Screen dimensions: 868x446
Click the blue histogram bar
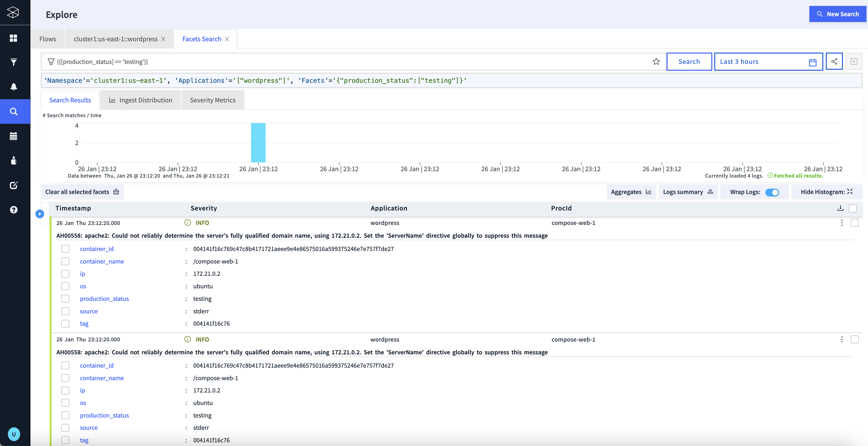click(x=258, y=142)
